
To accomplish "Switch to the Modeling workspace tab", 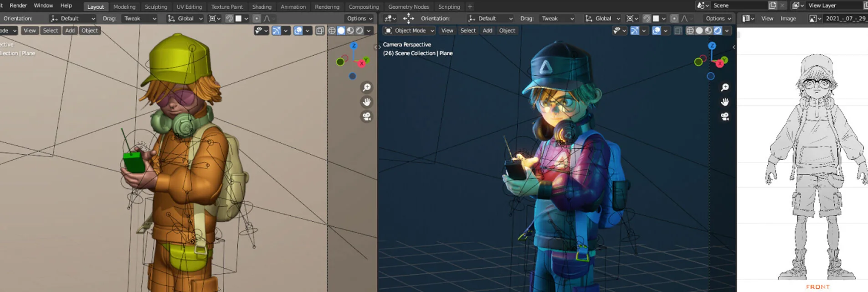I will [124, 7].
